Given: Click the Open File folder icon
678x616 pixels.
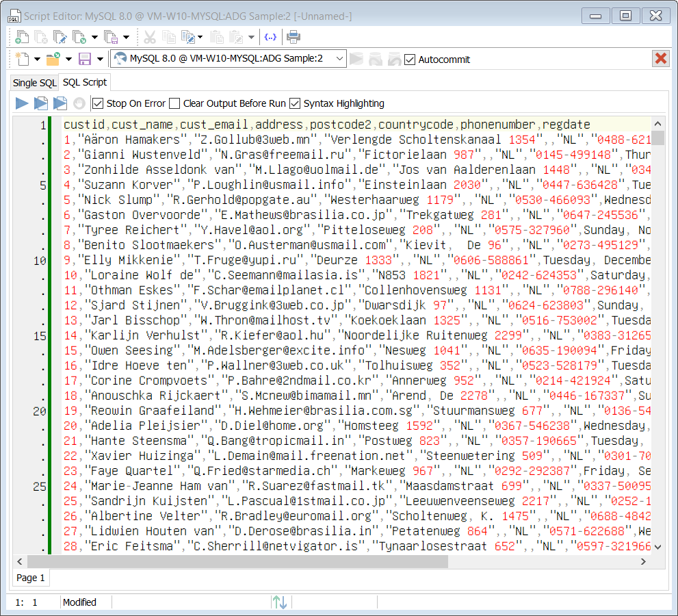Looking at the screenshot, I should [x=53, y=59].
